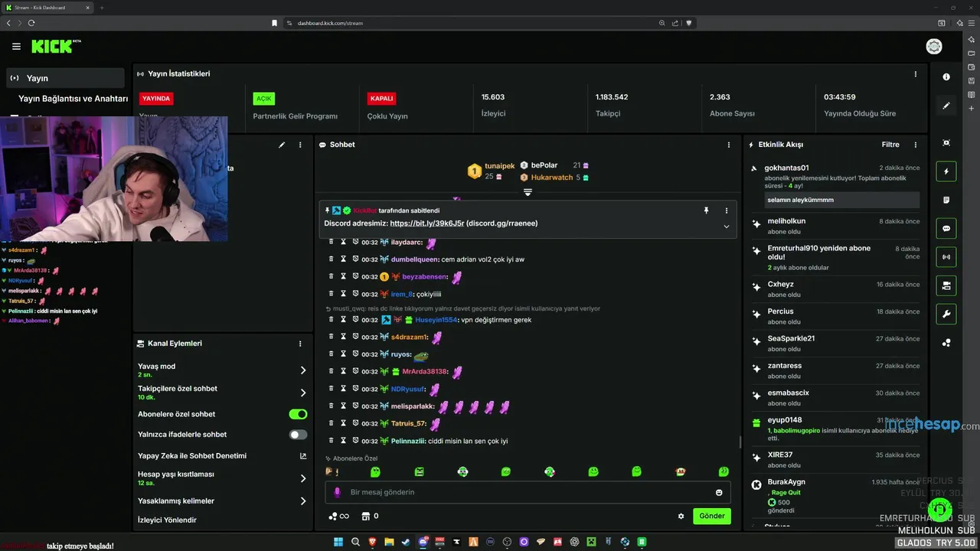
Task: Open a new browser tab with the plus button
Action: [x=102, y=8]
